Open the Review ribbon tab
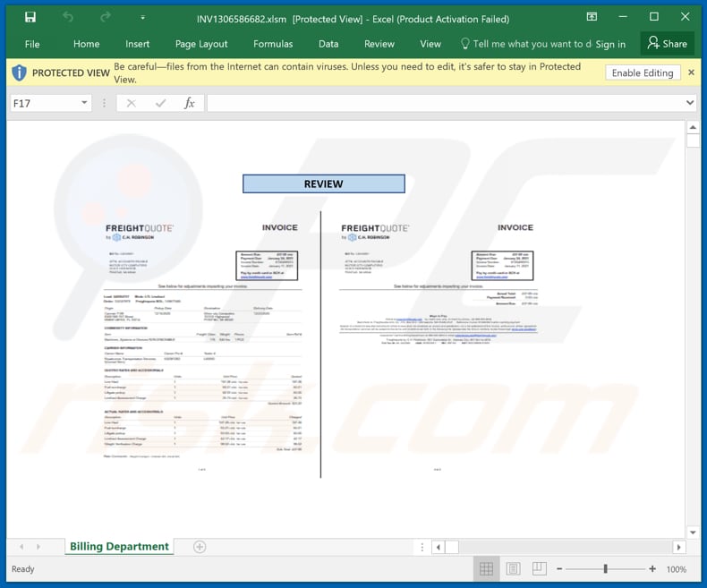Viewport: 707px width, 588px height. point(379,44)
